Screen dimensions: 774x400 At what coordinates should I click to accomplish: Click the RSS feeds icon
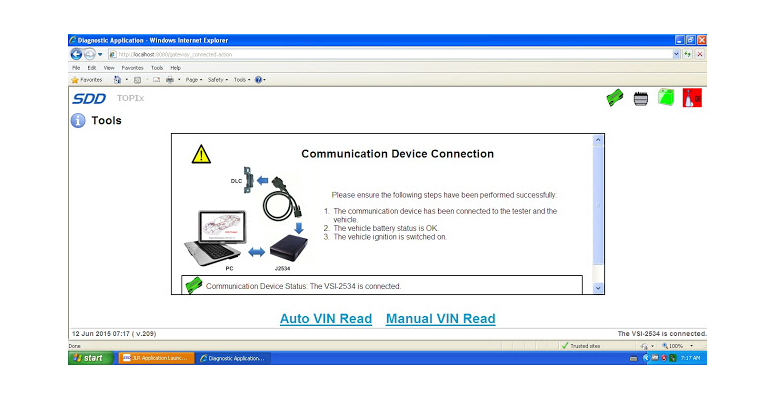coord(137,80)
